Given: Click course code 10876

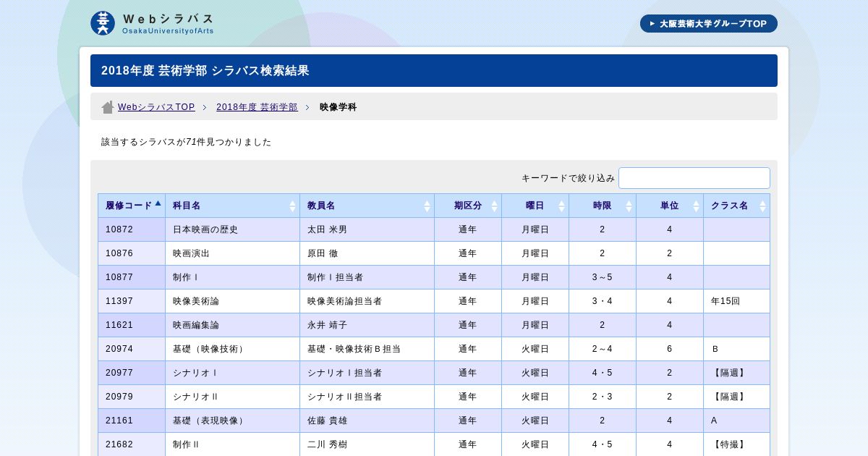Looking at the screenshot, I should click(119, 253).
